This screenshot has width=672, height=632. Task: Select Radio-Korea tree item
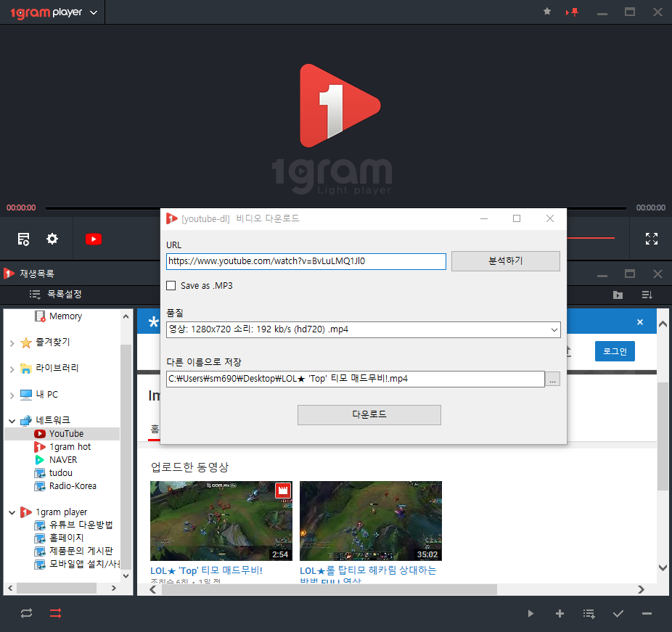(x=73, y=486)
